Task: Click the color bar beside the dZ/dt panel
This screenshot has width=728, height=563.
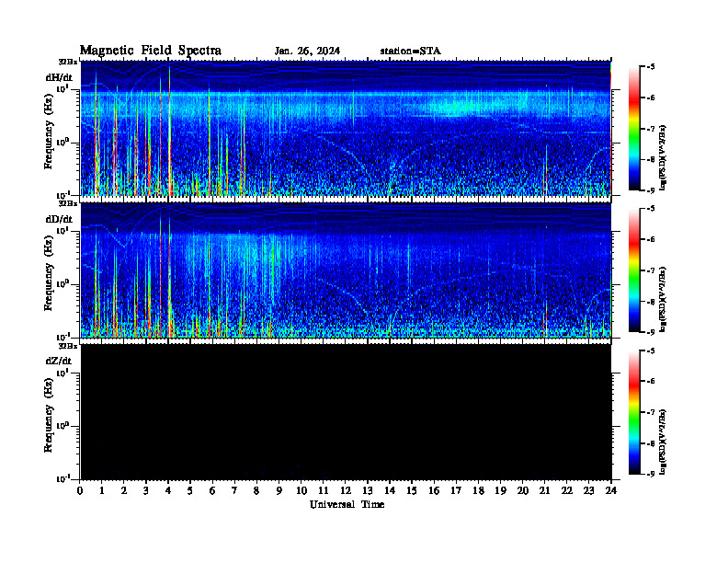Action: click(634, 412)
